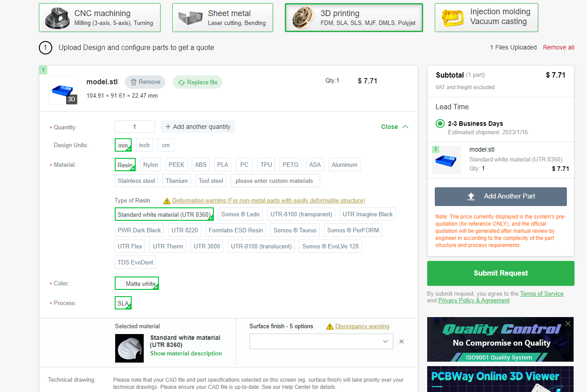Choose PETG material option
The width and height of the screenshot is (587, 392).
coord(291,165)
